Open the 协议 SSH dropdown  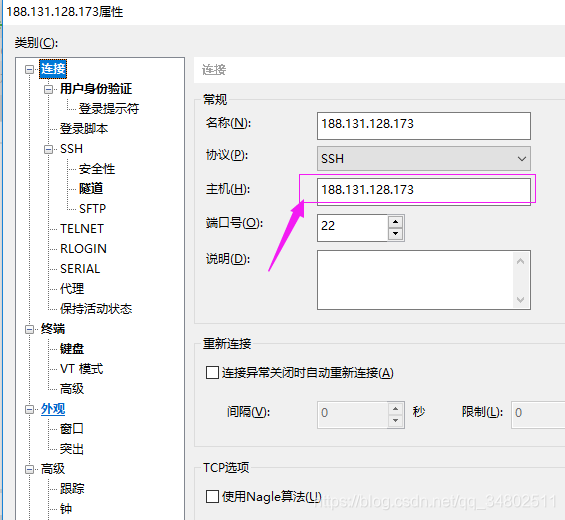click(424, 159)
